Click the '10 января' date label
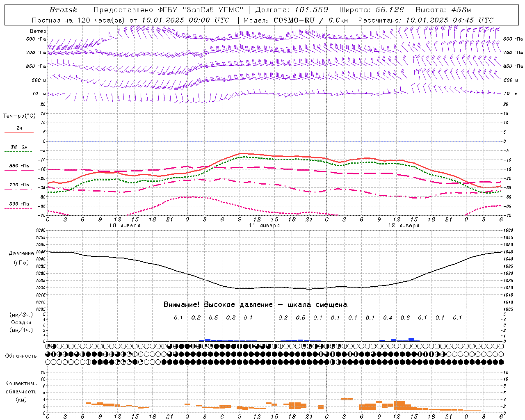This screenshot has height=420, width=525. 125,225
